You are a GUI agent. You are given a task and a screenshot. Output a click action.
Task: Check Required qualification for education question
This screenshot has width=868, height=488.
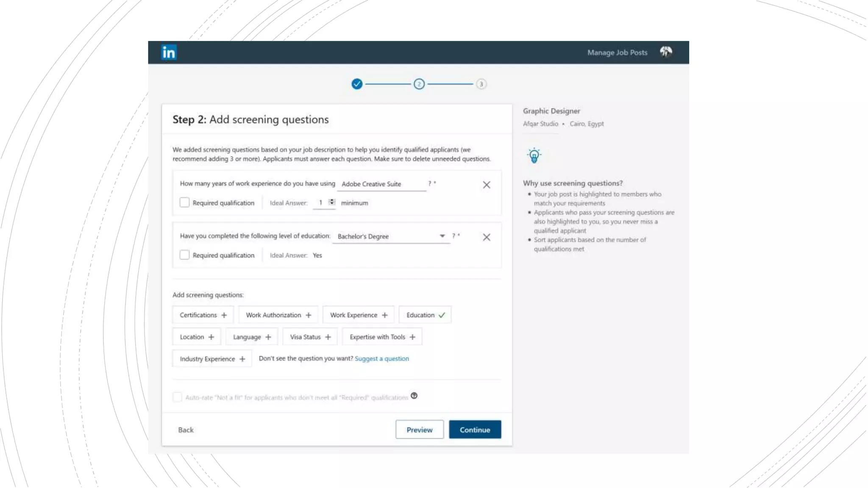pos(184,255)
